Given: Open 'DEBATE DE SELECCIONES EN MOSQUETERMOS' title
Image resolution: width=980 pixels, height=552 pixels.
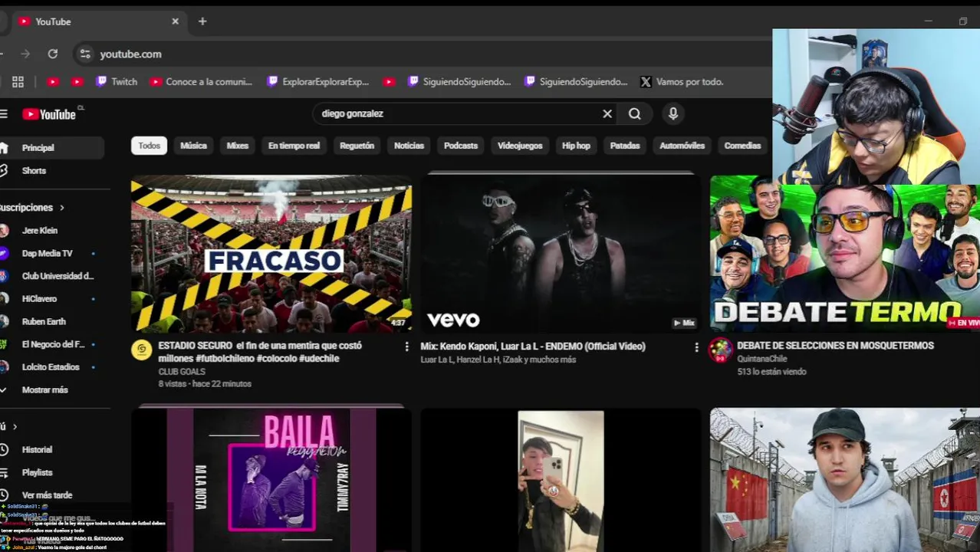Looking at the screenshot, I should tap(835, 346).
